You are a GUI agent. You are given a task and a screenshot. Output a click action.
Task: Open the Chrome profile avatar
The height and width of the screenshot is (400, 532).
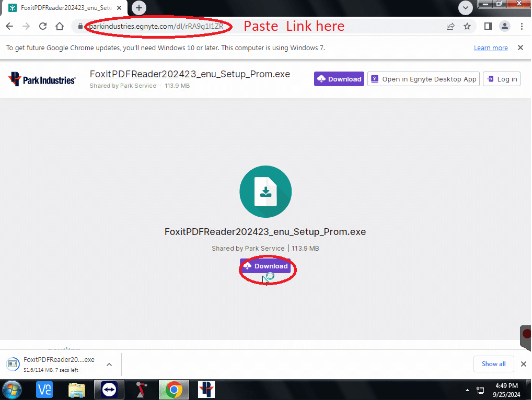[505, 26]
